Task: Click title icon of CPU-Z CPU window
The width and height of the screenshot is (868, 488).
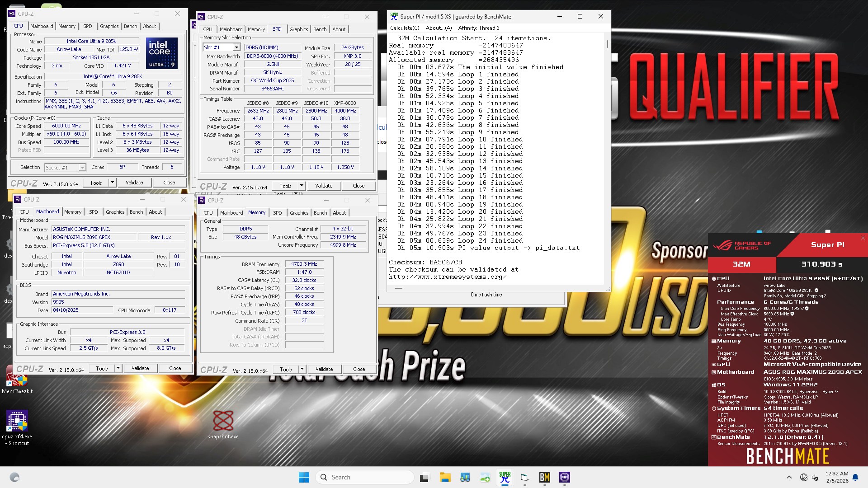Action: [x=12, y=14]
